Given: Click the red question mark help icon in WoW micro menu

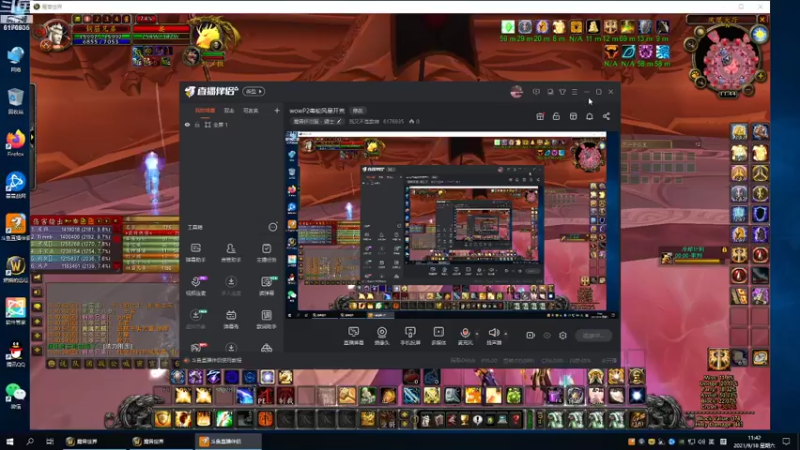Looking at the screenshot, I should click(516, 420).
